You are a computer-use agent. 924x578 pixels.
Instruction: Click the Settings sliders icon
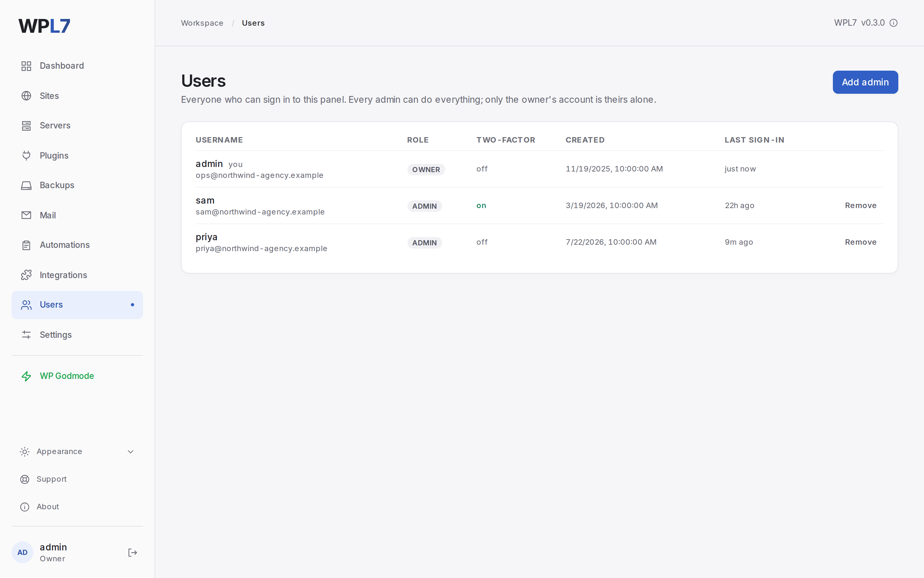[26, 335]
